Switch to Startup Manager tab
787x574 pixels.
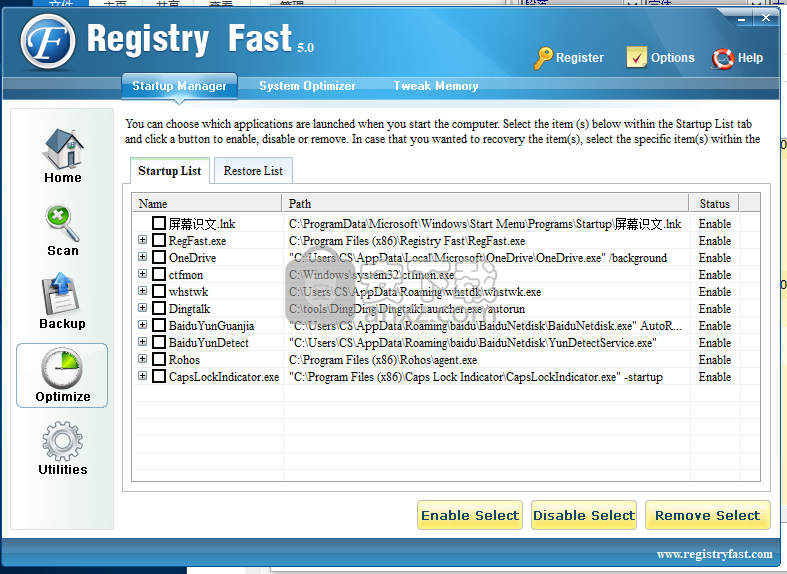(179, 86)
